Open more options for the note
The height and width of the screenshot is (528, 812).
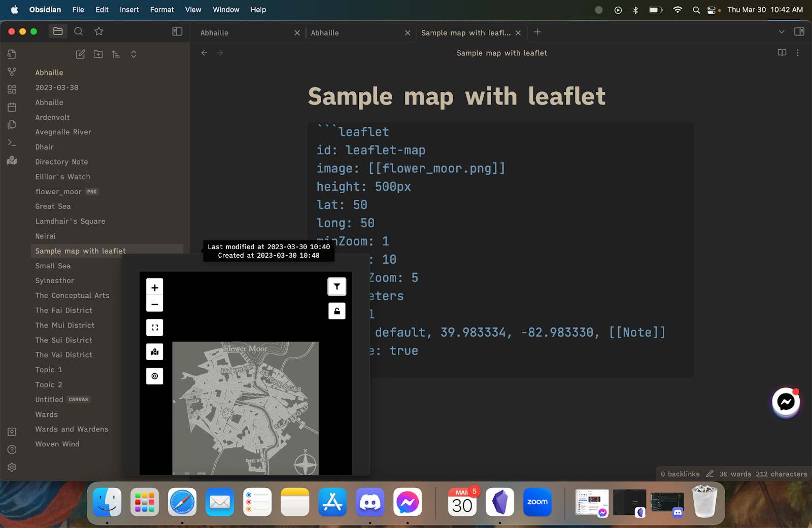[798, 53]
